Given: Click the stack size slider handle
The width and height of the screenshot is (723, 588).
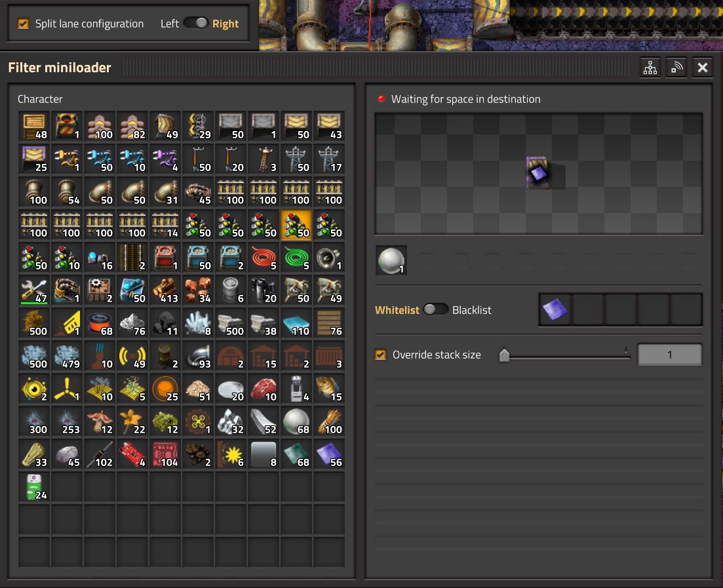Looking at the screenshot, I should tap(504, 355).
